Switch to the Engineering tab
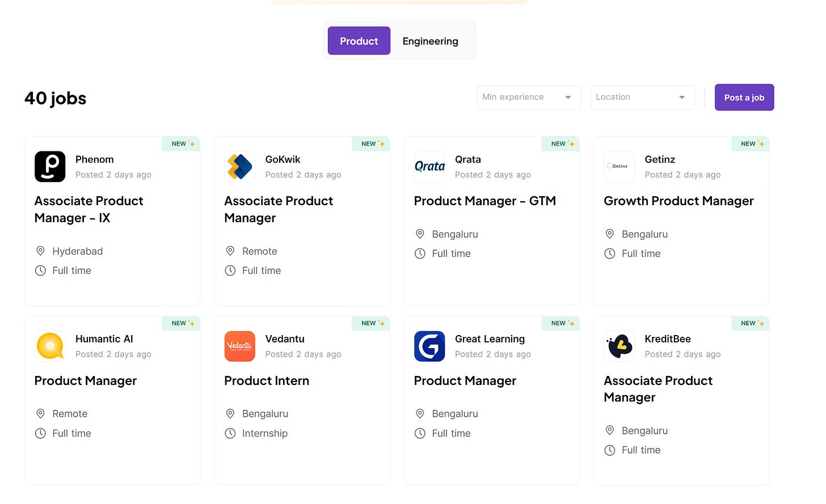This screenshot has width=826, height=504. tap(431, 41)
